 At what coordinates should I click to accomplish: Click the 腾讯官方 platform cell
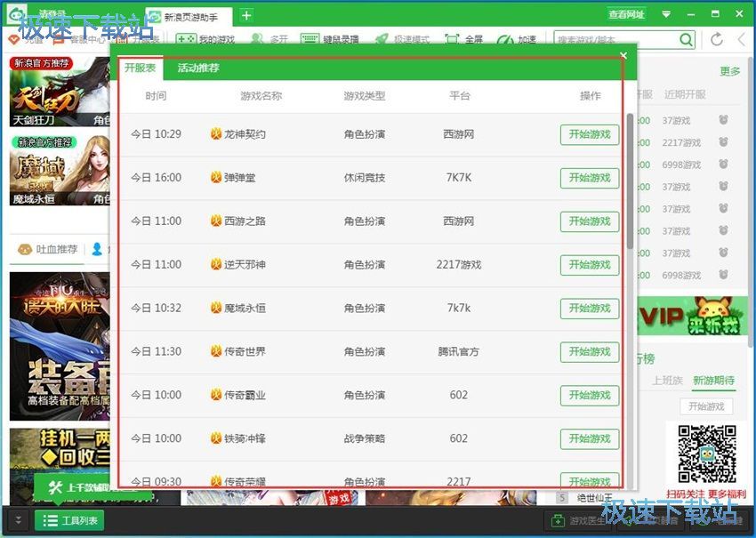point(459,351)
